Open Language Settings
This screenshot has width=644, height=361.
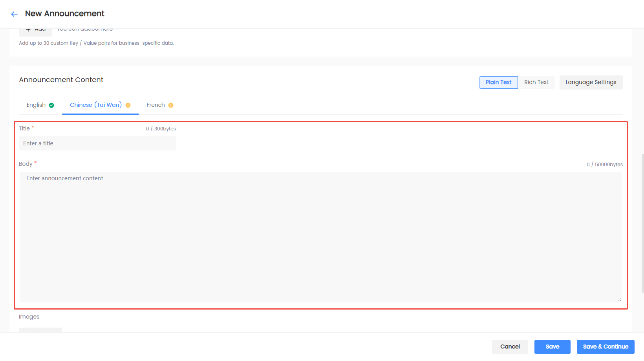tap(591, 82)
